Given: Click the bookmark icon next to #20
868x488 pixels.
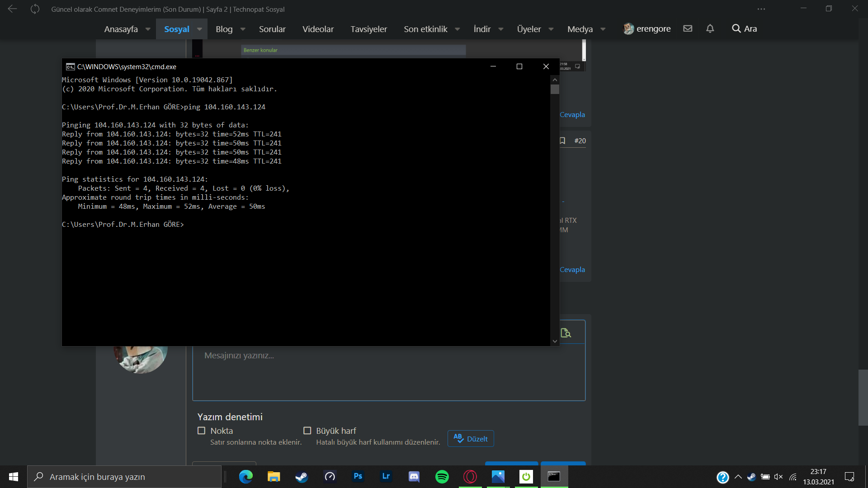Looking at the screenshot, I should [x=562, y=141].
